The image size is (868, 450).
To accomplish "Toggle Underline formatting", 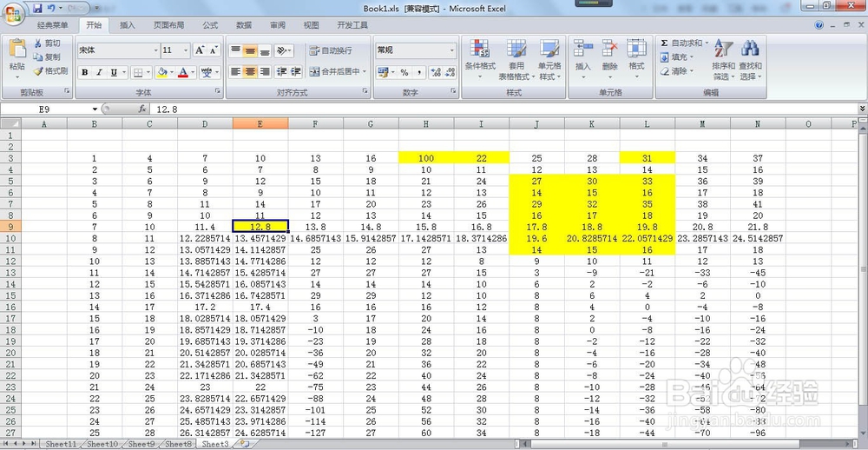I will point(114,72).
